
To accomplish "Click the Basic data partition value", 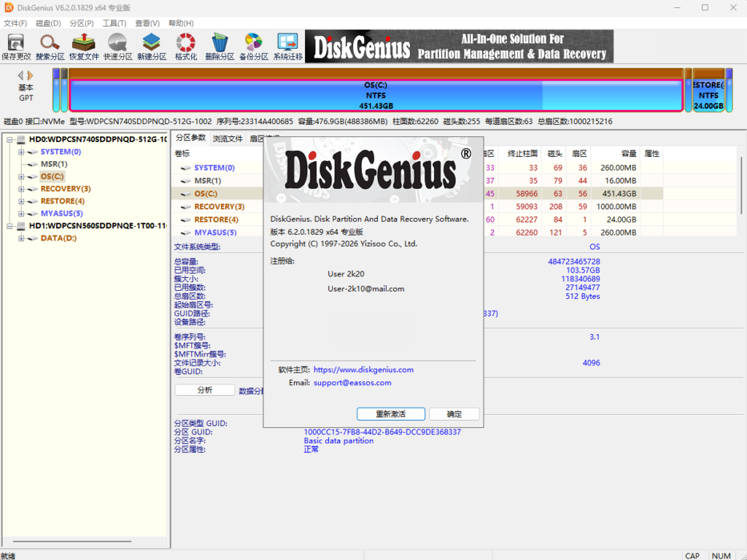I will (x=338, y=440).
